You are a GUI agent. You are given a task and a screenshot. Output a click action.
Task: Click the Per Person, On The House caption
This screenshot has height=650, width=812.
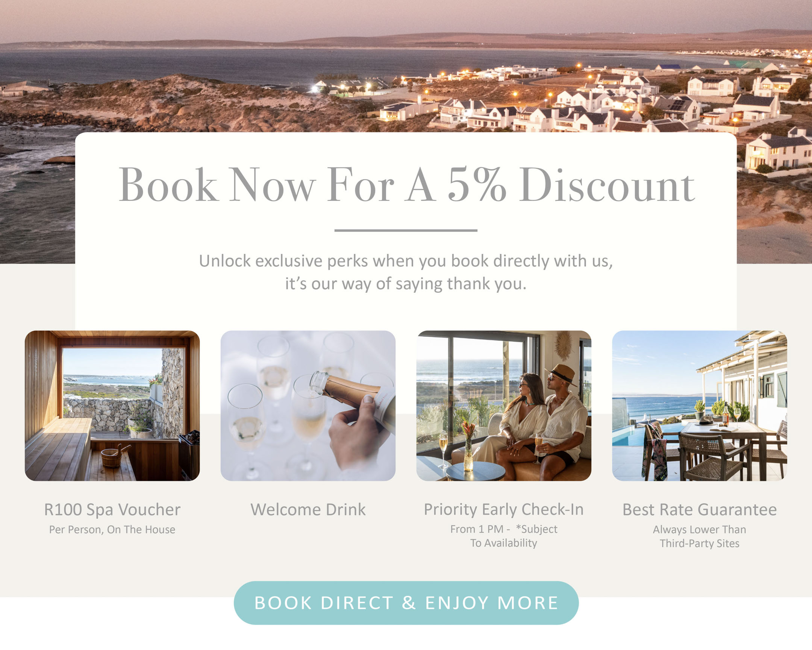click(112, 529)
